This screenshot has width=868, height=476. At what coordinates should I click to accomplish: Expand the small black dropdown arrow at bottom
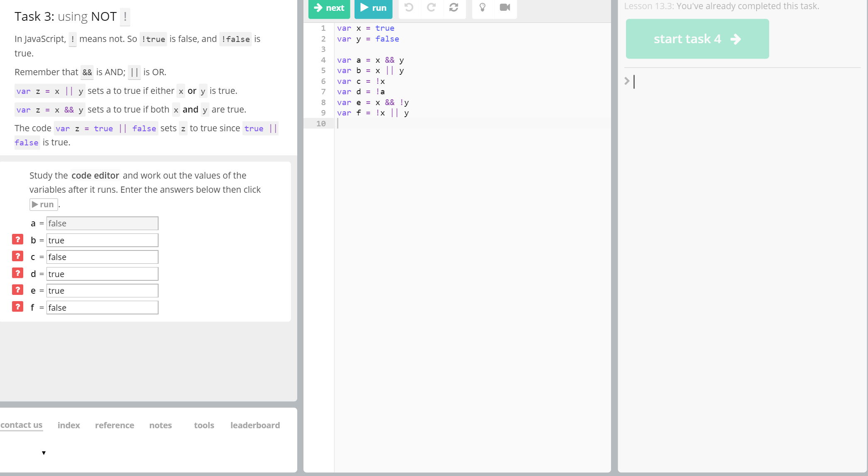44,453
